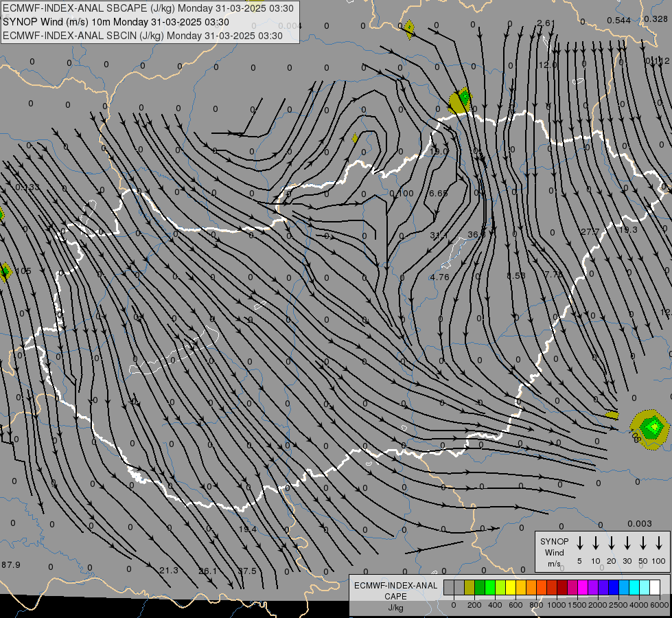Click the map value 4.76
Viewport: 672px width, 618px height.
click(440, 277)
